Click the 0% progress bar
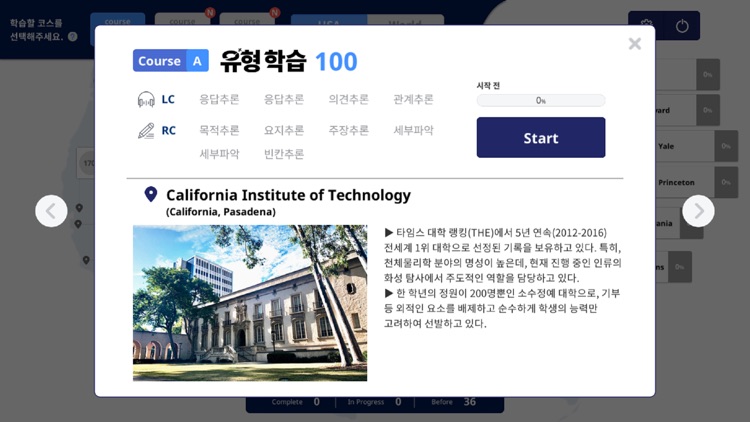Image resolution: width=750 pixels, height=422 pixels. coord(540,100)
